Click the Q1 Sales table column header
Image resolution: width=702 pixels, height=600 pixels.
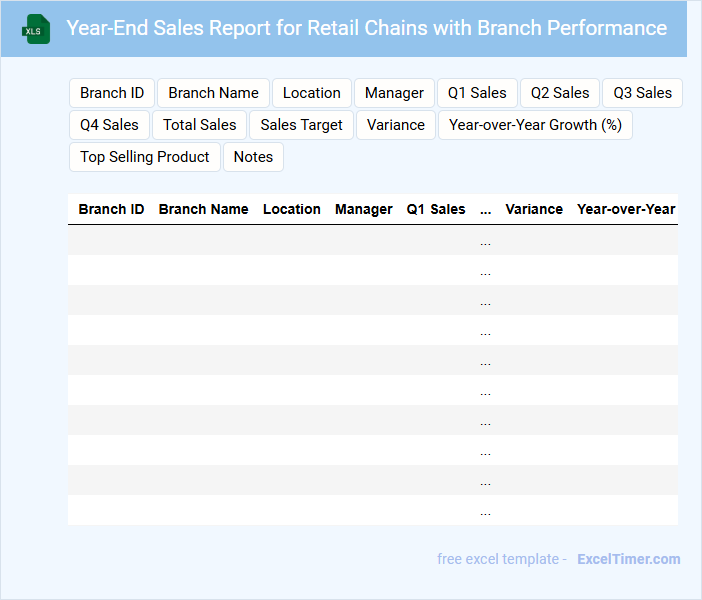click(435, 209)
